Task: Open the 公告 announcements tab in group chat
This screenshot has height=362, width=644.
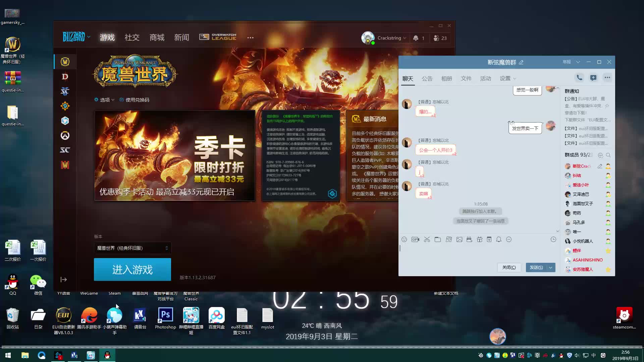Action: pos(427,78)
